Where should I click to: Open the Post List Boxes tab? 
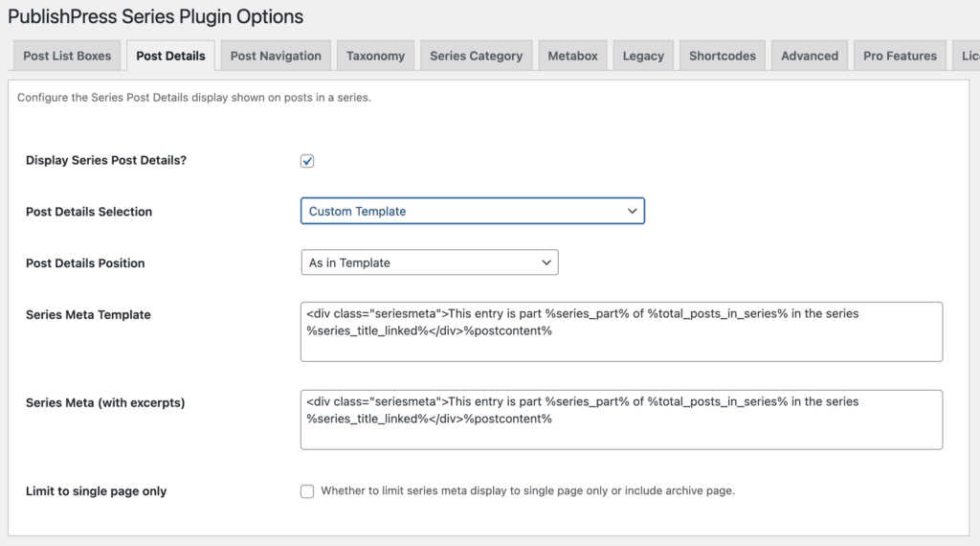point(67,56)
